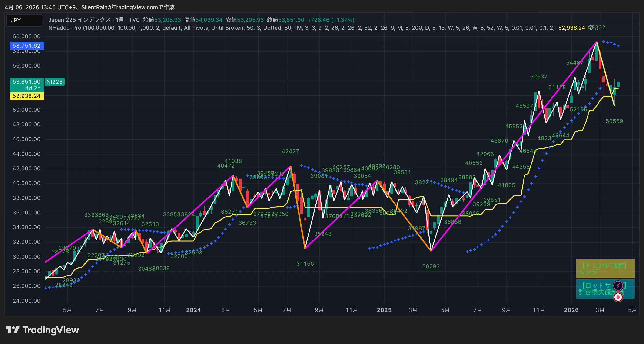Image resolution: width=644 pixels, height=344 pixels.
Task: Click Japan 225 インデックス symbol title
Action: [80, 20]
